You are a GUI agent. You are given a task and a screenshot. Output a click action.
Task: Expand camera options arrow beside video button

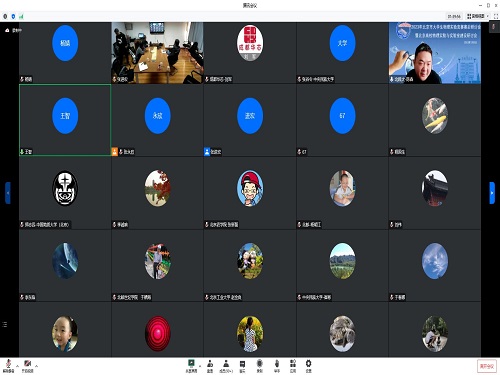[x=36, y=366]
